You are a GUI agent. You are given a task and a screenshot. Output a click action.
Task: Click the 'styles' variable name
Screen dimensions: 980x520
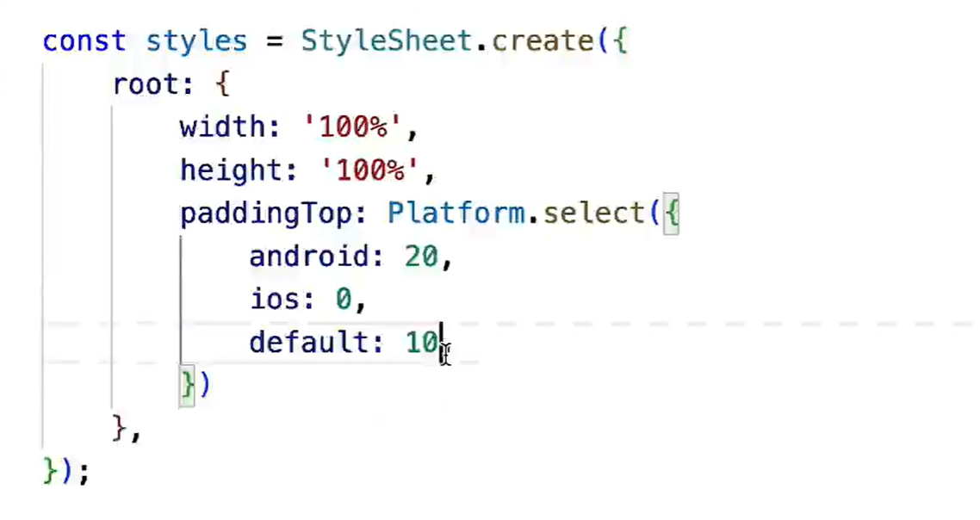196,42
